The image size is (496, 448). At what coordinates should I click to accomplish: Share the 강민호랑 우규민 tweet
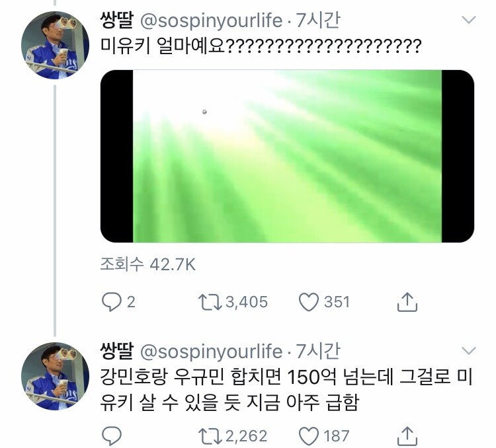tap(407, 435)
